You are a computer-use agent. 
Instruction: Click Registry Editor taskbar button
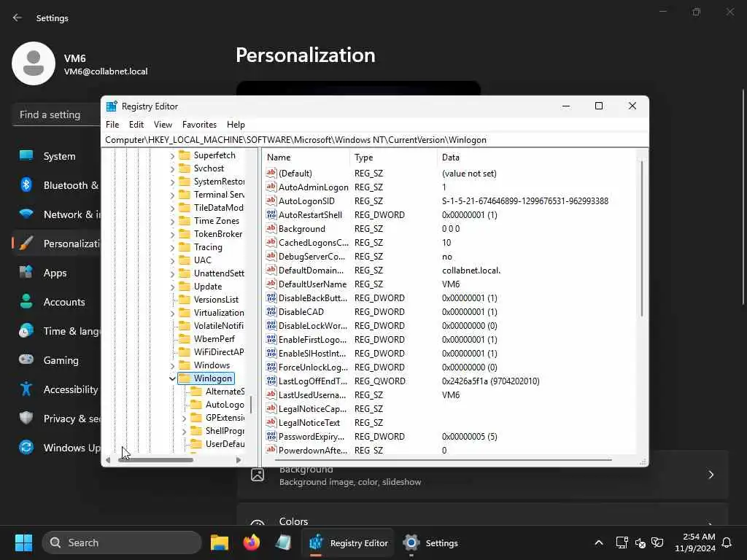click(349, 542)
